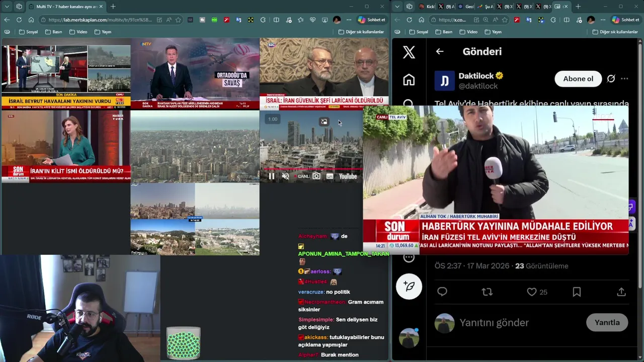Switch to the Şu A tab in right window

click(485, 7)
